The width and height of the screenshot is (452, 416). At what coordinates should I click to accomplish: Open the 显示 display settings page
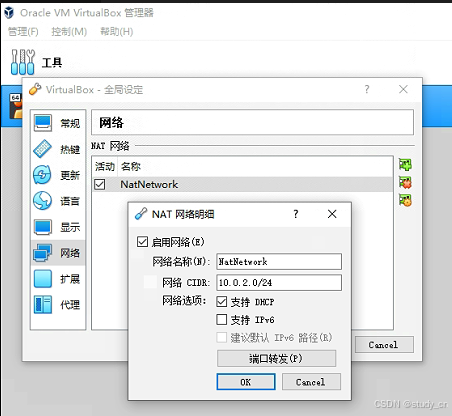58,227
